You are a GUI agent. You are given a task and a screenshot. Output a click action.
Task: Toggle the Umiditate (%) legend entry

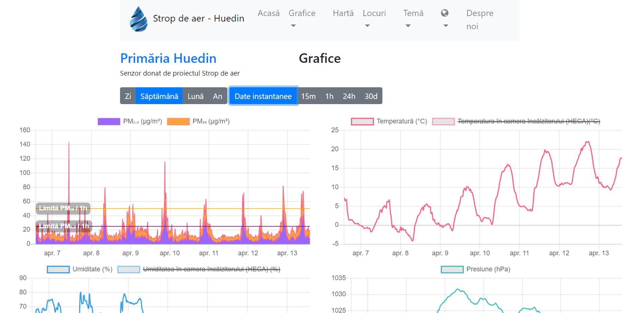[x=79, y=269]
